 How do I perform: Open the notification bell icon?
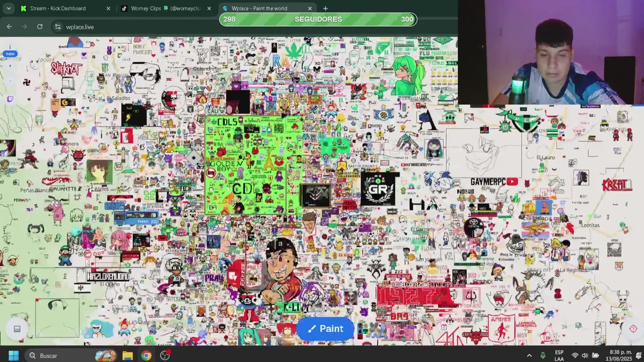[639, 355]
